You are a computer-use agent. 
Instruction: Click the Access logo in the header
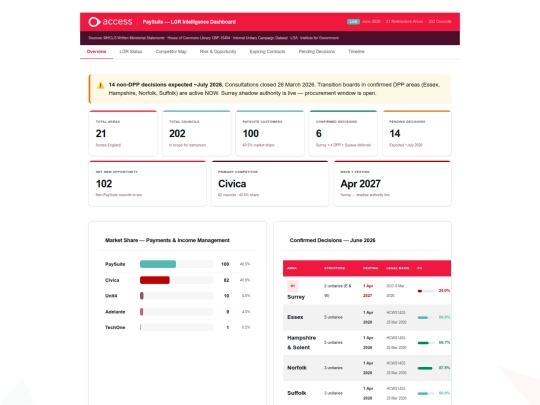[x=110, y=22]
